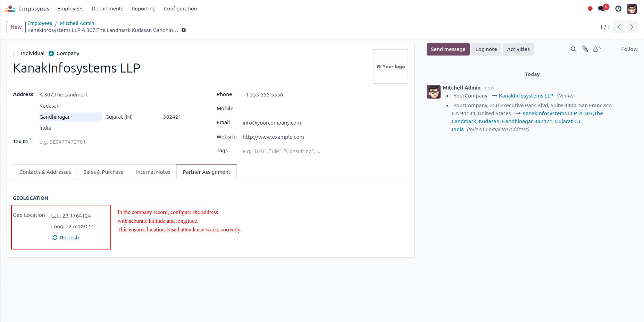Switch to Contacts & Addresses tab
This screenshot has width=644, height=322.
pos(45,172)
